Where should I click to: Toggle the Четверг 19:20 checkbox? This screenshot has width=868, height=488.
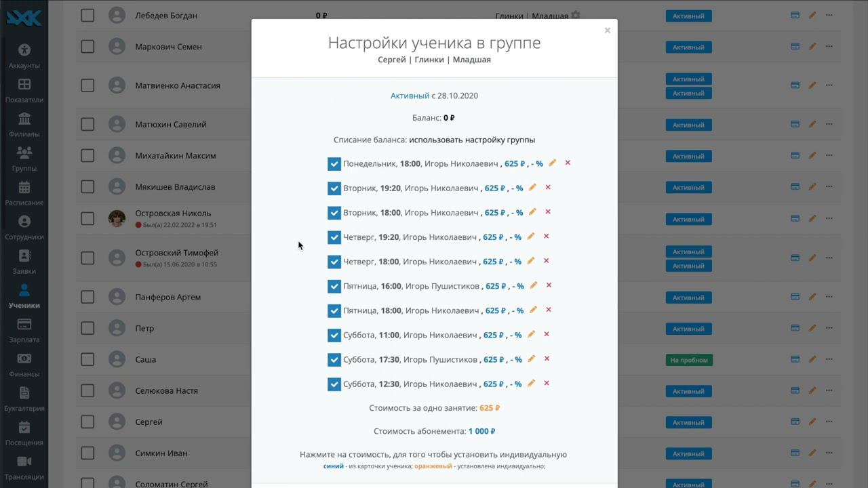tap(334, 237)
